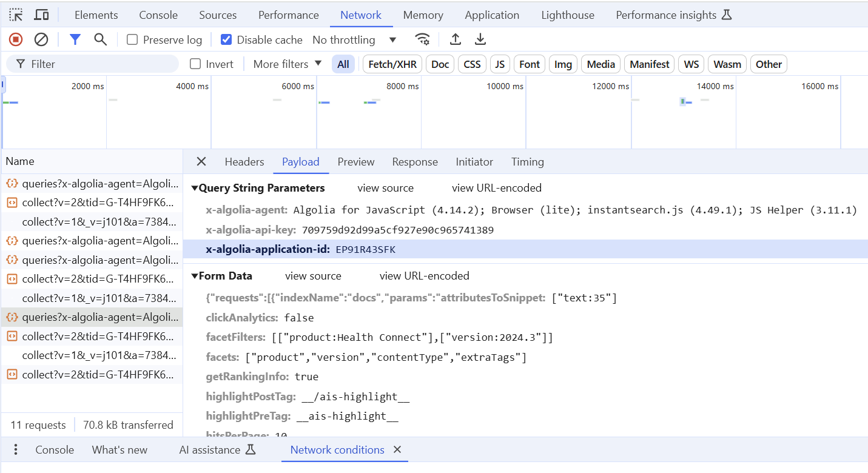Uncheck the Disable cache checkbox

tap(226, 39)
